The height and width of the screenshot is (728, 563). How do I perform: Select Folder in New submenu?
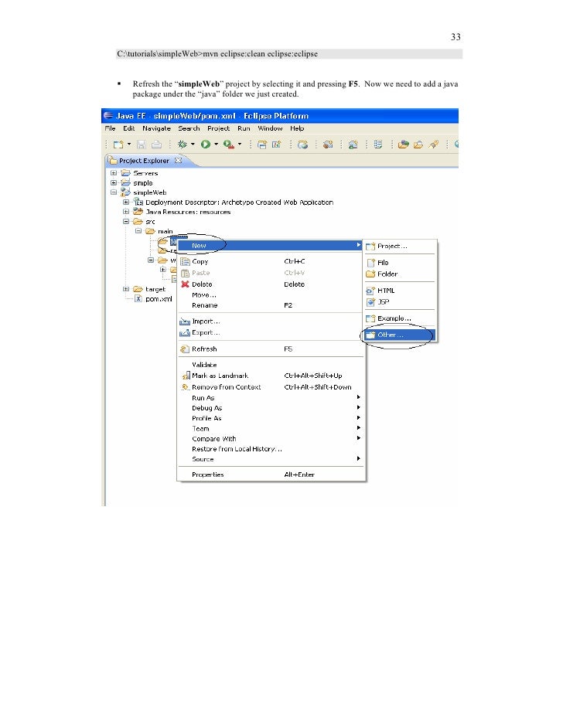pos(400,274)
